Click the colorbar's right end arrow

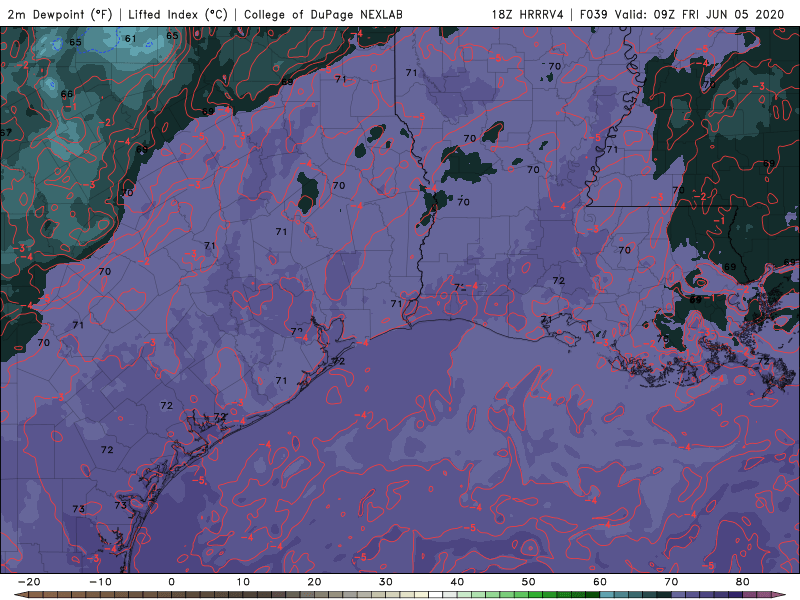(x=780, y=595)
